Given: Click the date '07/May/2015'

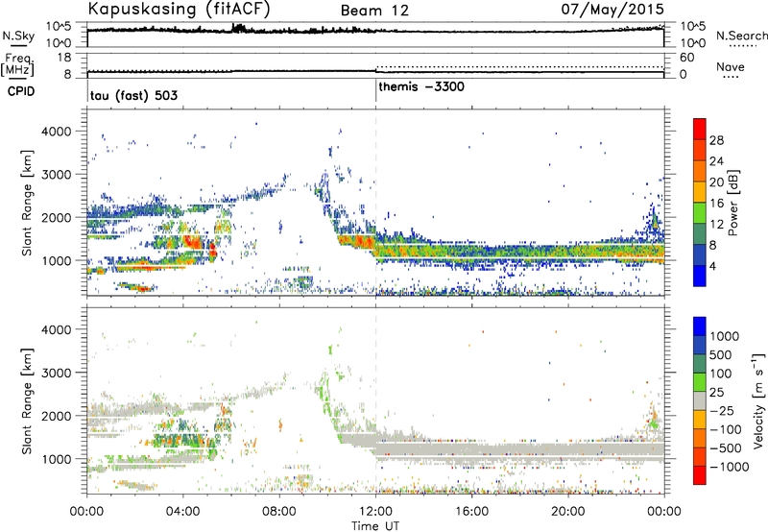Looking at the screenshot, I should (612, 10).
